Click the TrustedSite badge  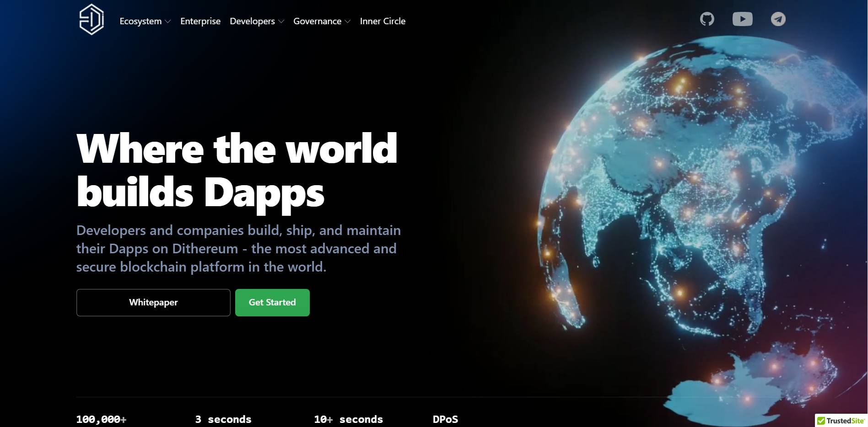coord(841,421)
